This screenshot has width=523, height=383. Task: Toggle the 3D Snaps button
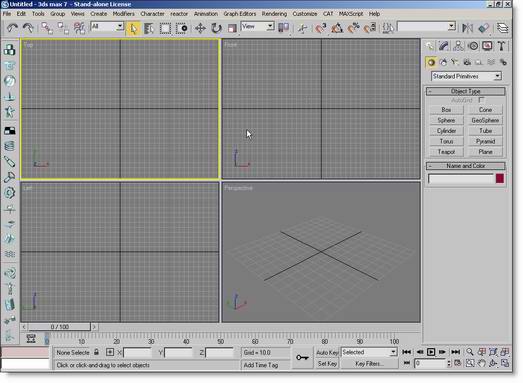[321, 28]
